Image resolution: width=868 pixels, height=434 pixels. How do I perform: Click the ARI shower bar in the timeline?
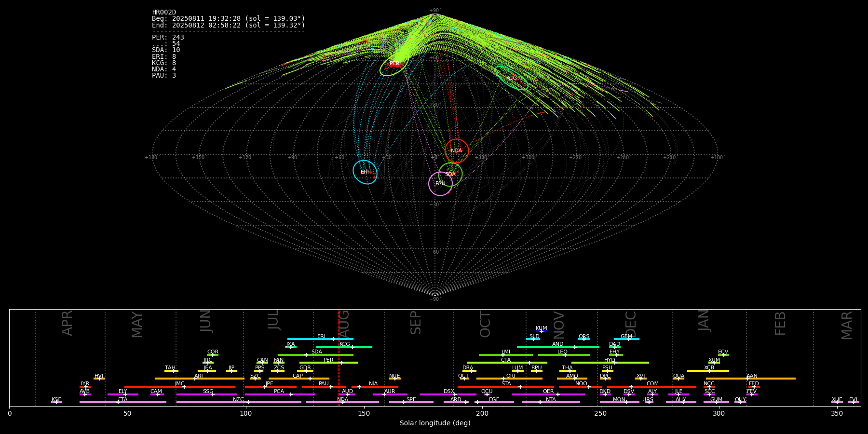[x=200, y=379]
